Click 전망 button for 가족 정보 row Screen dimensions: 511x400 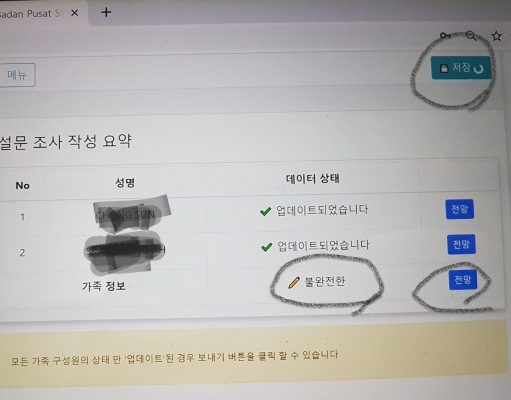[x=463, y=280]
